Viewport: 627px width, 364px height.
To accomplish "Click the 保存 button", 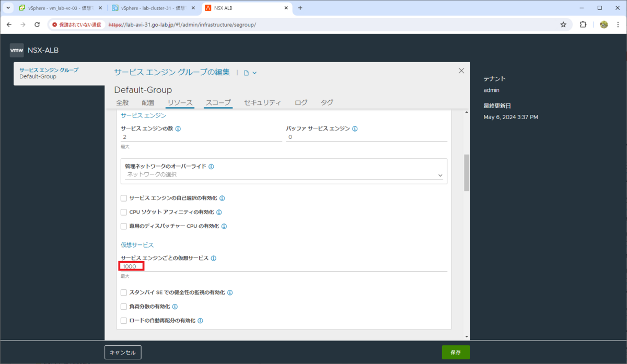I will 456,353.
